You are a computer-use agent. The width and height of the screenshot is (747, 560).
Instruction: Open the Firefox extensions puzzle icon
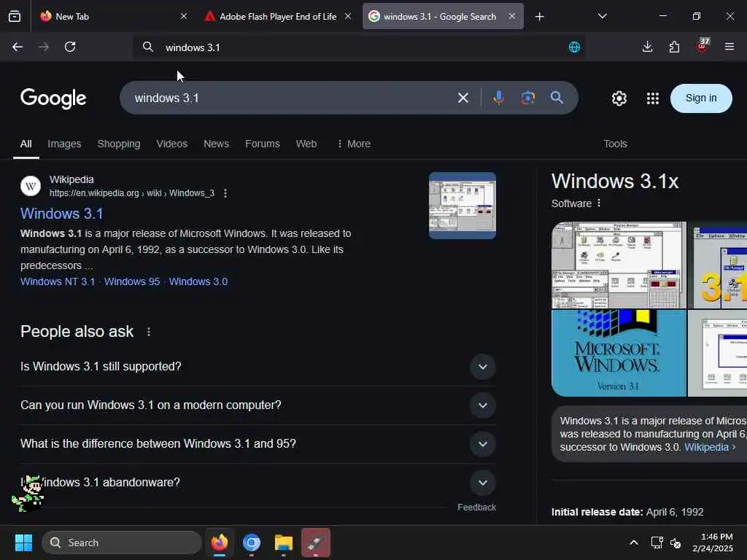tap(674, 47)
